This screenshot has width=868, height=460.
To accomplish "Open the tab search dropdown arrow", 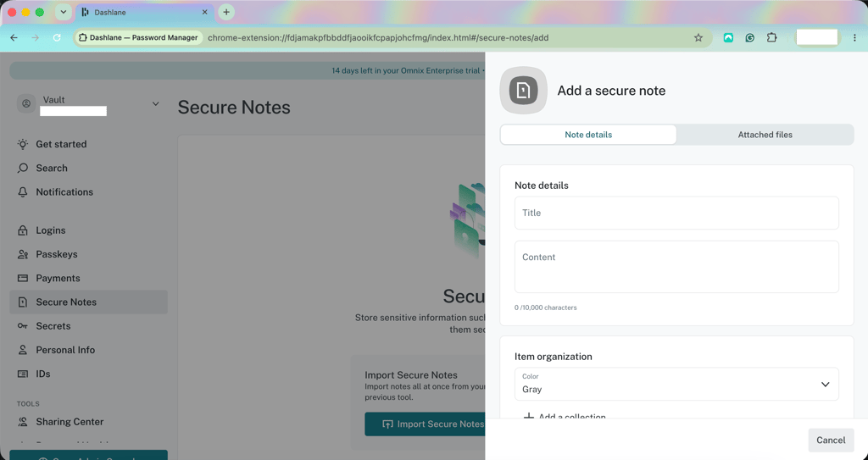I will 63,12.
